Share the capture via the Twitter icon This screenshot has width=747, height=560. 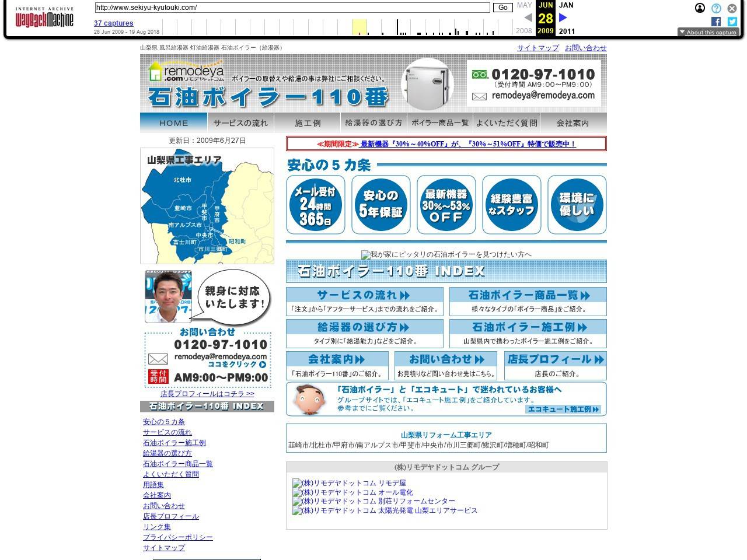[x=731, y=22]
